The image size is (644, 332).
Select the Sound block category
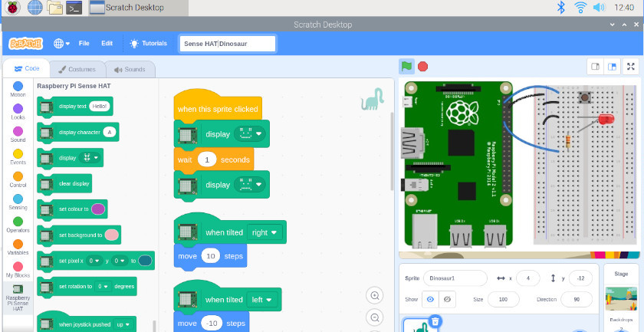tap(18, 134)
